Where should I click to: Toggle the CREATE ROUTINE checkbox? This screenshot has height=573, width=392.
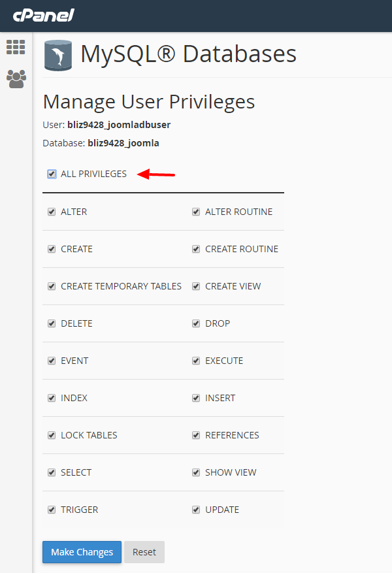click(196, 249)
